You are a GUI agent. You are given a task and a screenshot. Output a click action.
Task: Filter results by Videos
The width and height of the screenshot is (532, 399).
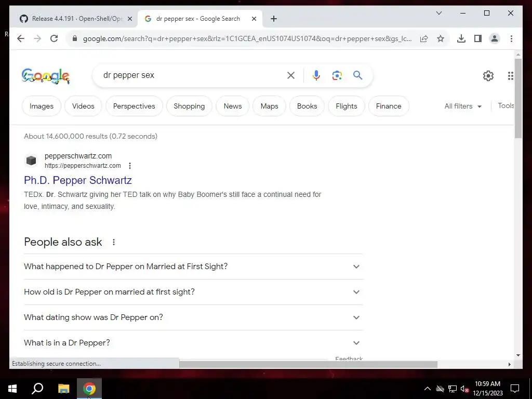coord(83,106)
